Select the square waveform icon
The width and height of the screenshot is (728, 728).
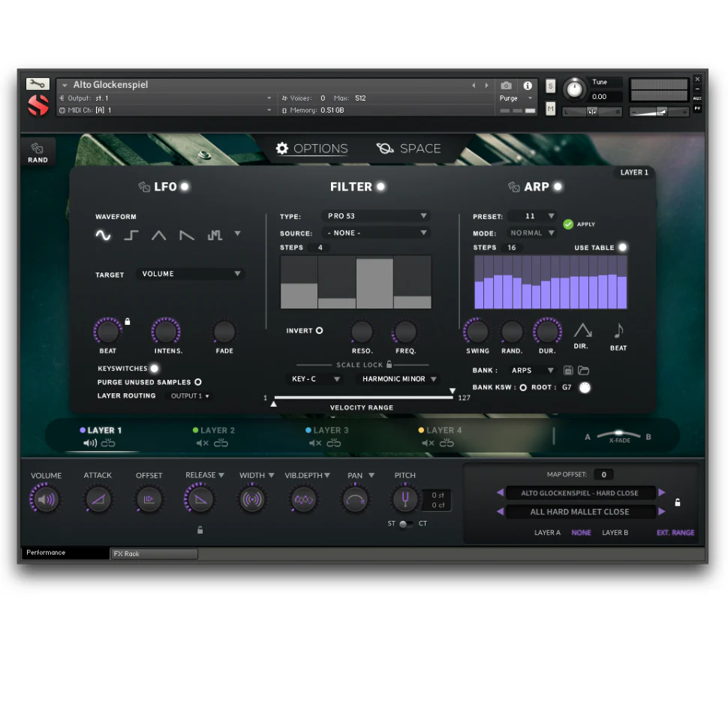pos(131,236)
